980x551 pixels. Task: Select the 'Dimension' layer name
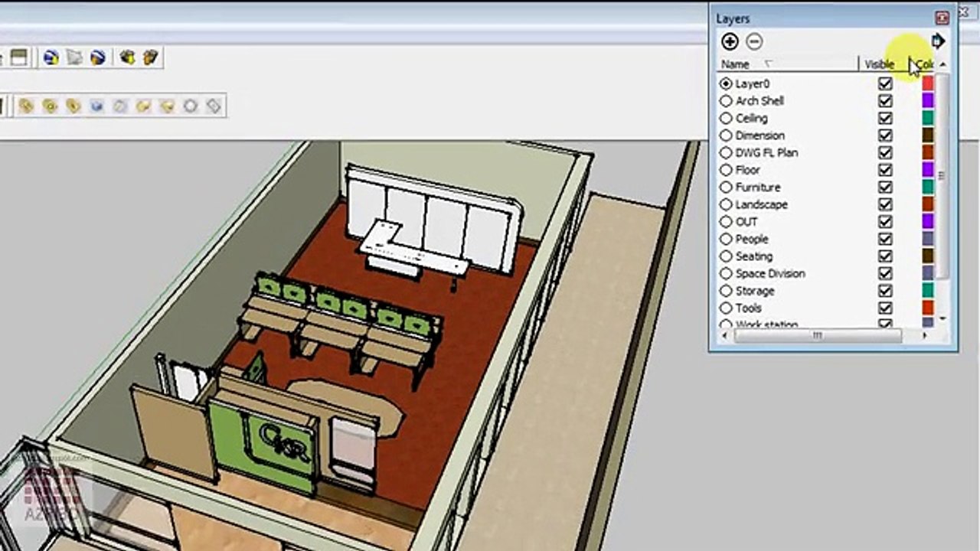[x=760, y=135]
